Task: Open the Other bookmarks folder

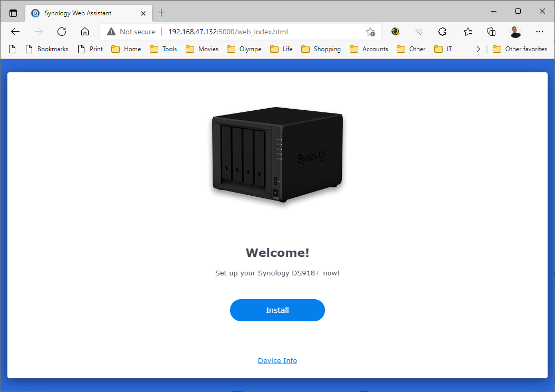Action: [412, 49]
